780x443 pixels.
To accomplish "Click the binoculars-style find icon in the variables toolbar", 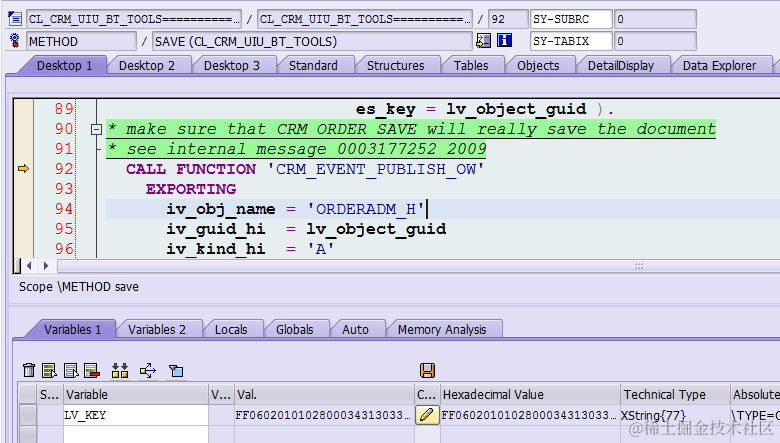I will (x=120, y=370).
